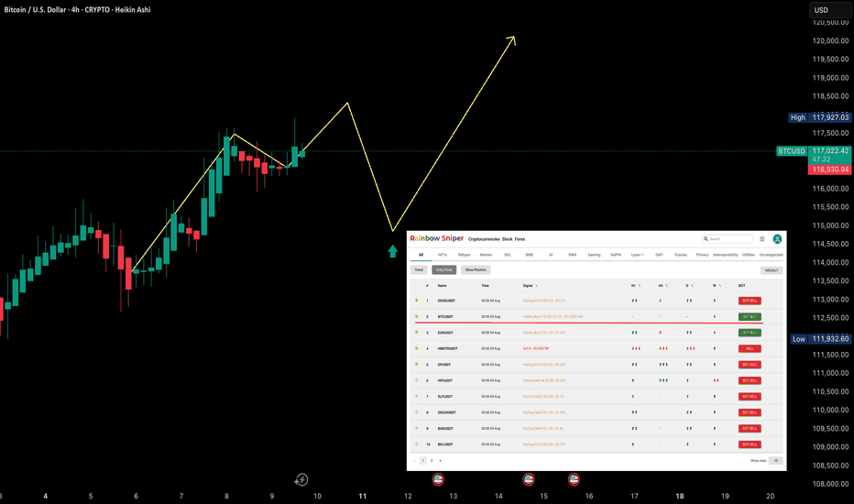The image size is (854, 504).
Task: Open the USD currency dropdown
Action: [829, 10]
